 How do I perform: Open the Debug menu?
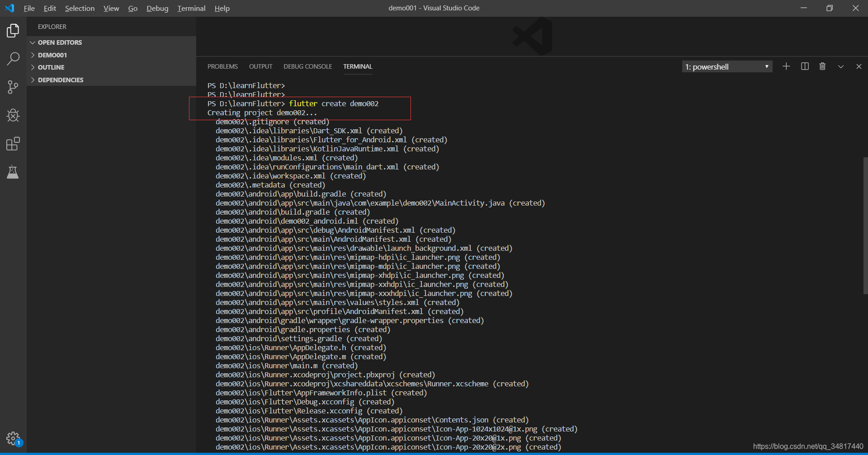[x=157, y=8]
